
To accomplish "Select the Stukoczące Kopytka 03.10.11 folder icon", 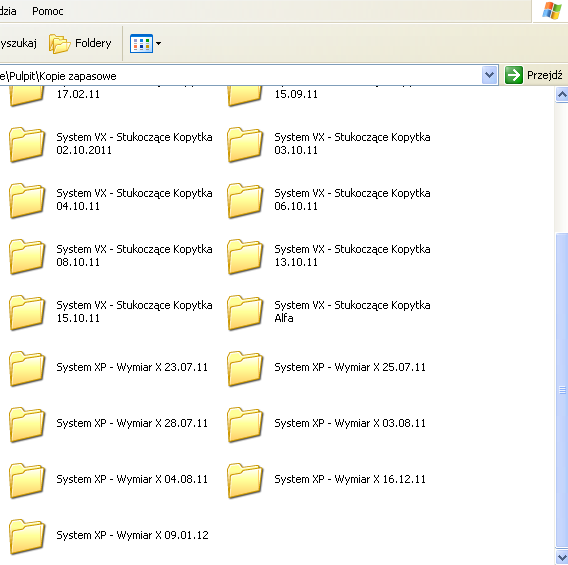I will tap(245, 144).
